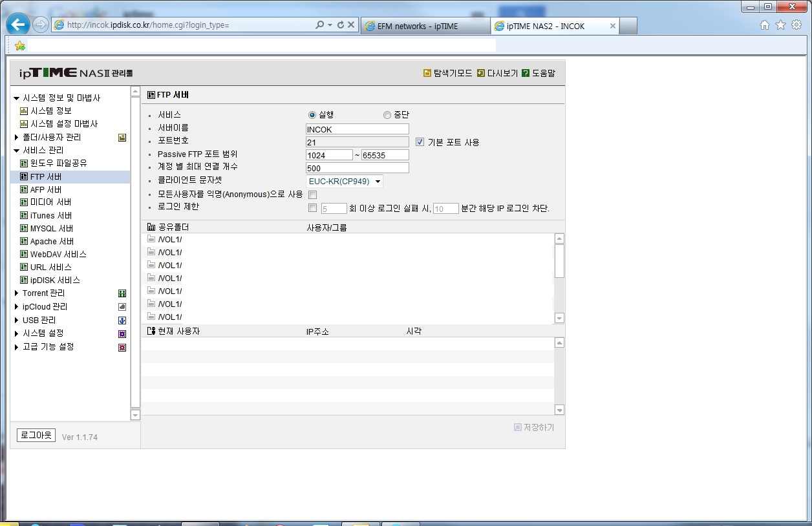Click the 저장하기 save button
The width and height of the screenshot is (812, 526).
point(534,427)
